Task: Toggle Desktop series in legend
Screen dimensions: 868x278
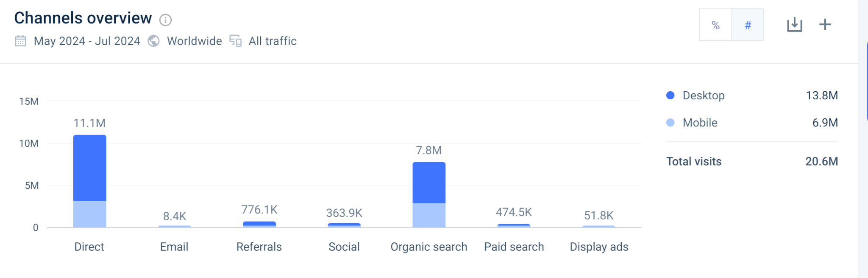Action: [x=704, y=95]
